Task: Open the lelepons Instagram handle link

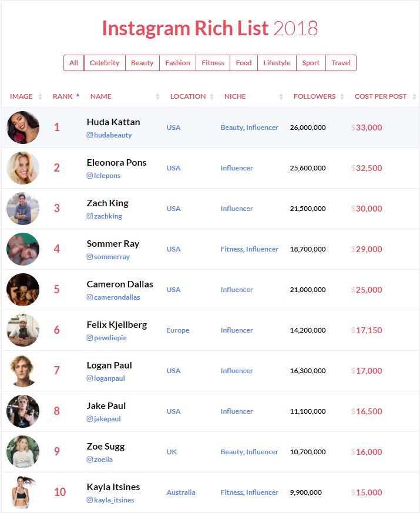Action: point(107,176)
